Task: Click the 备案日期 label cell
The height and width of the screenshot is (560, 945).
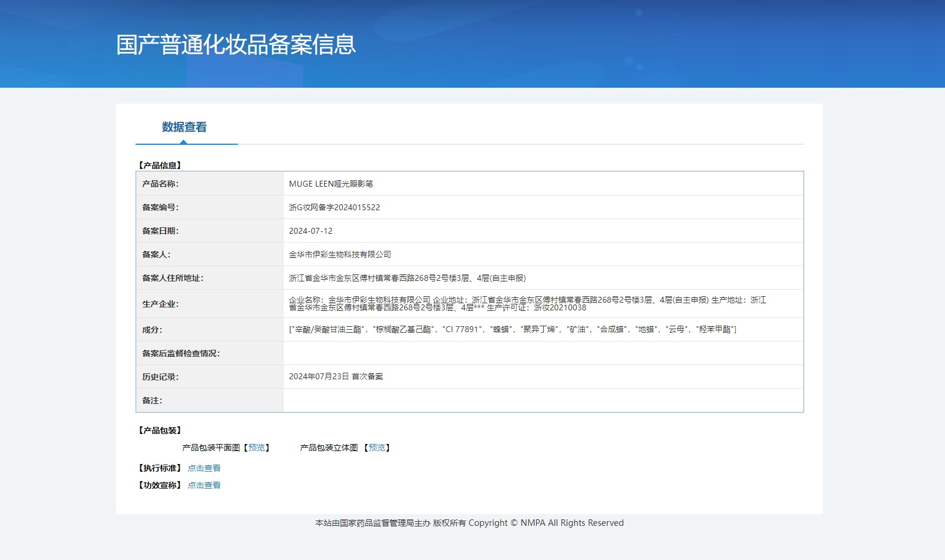Action: coord(210,231)
